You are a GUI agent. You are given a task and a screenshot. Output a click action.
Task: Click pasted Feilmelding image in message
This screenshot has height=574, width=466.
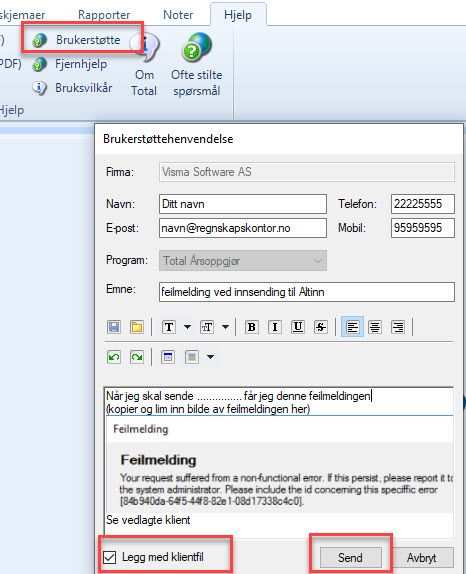pos(280,464)
